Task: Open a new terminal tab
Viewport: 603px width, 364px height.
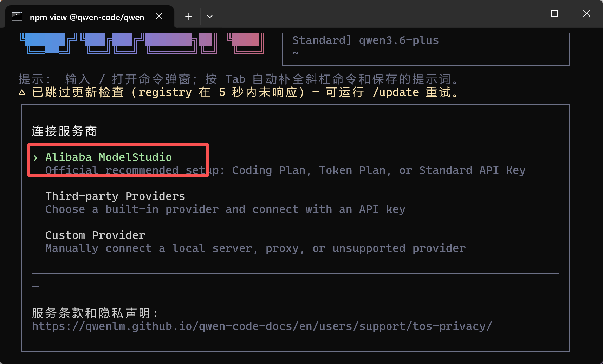Action: point(189,17)
